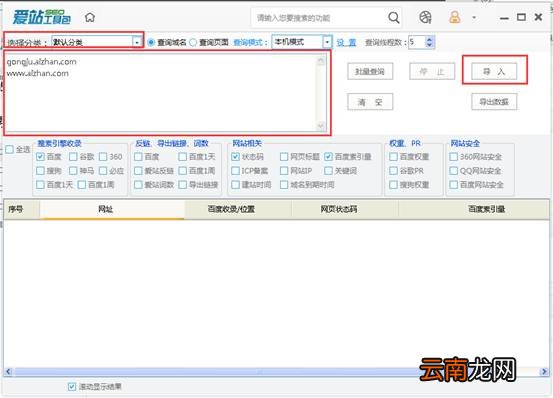The width and height of the screenshot is (553, 398).
Task: Uncheck the 状态码 checkbox
Action: click(x=235, y=157)
